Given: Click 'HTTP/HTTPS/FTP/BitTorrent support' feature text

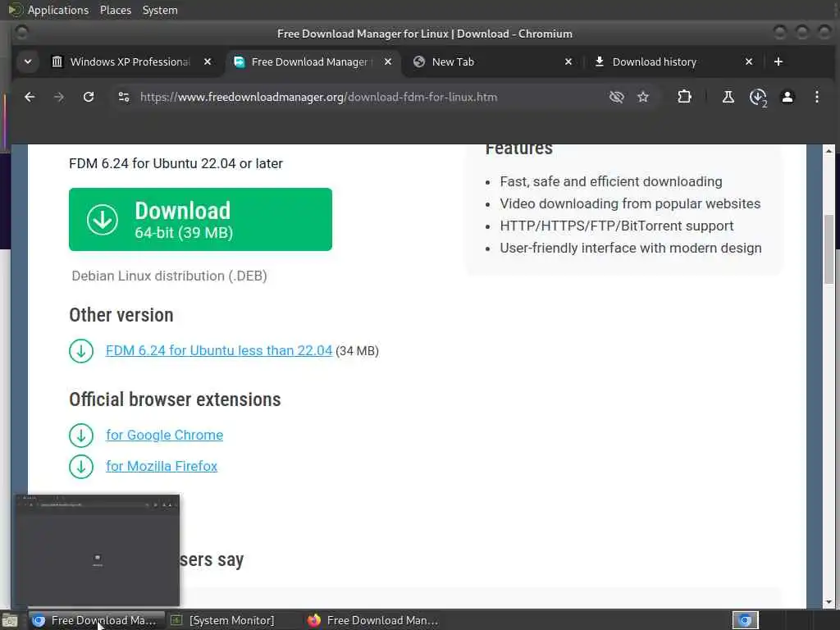Looking at the screenshot, I should coord(617,226).
